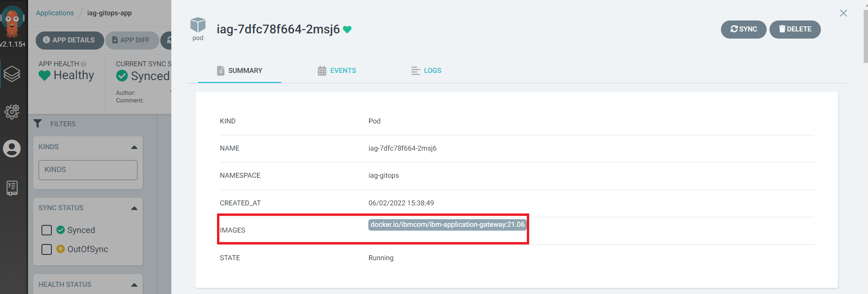The image size is (868, 294).
Task: Click the Argo CD octopus logo
Action: pyautogui.click(x=12, y=21)
